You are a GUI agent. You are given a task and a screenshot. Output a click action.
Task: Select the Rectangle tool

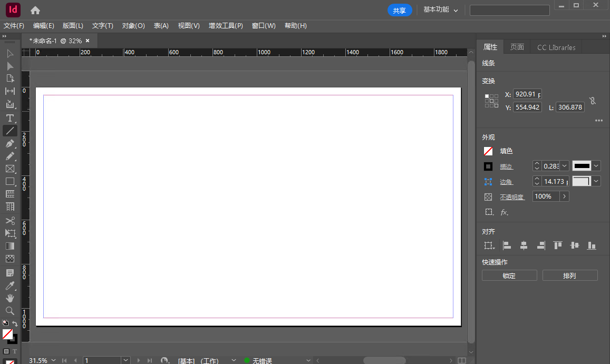[x=10, y=182]
